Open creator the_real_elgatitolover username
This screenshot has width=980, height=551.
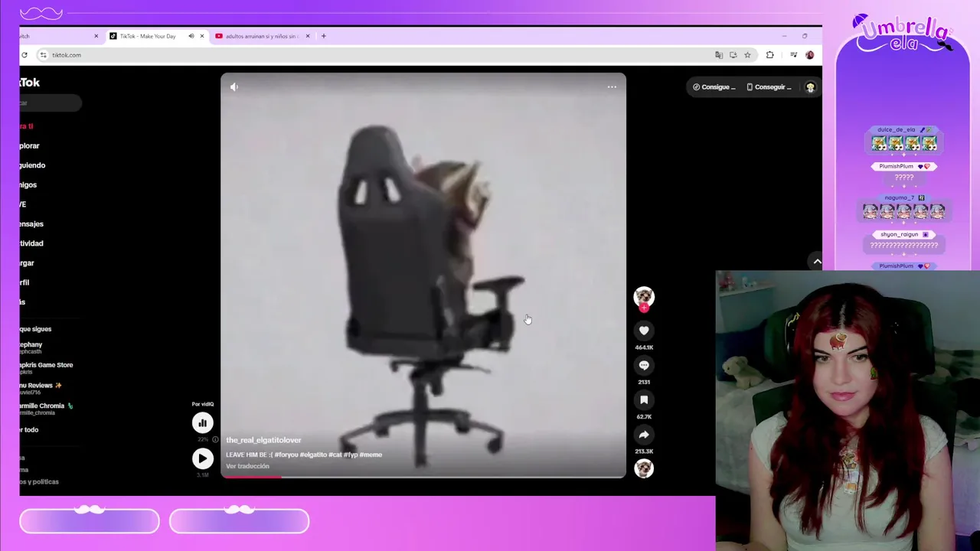click(x=263, y=440)
